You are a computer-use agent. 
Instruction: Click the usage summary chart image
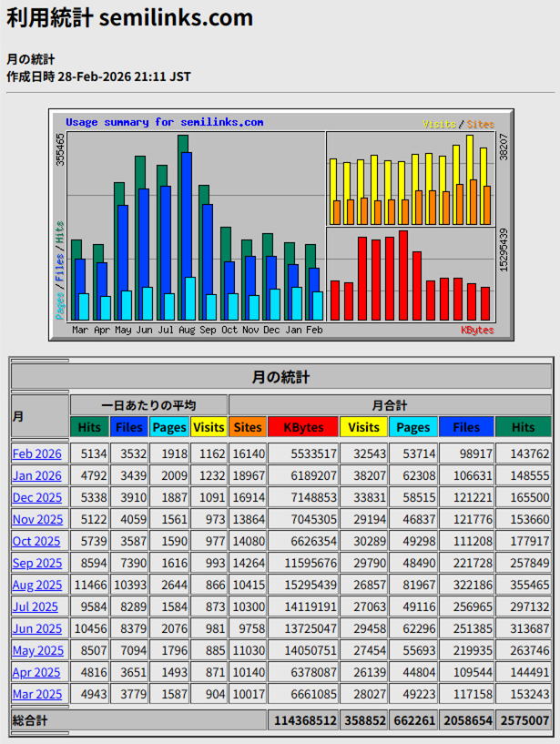(280, 225)
